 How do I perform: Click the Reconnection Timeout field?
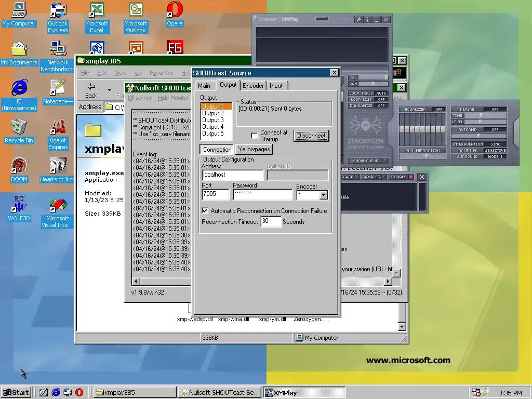[271, 221]
